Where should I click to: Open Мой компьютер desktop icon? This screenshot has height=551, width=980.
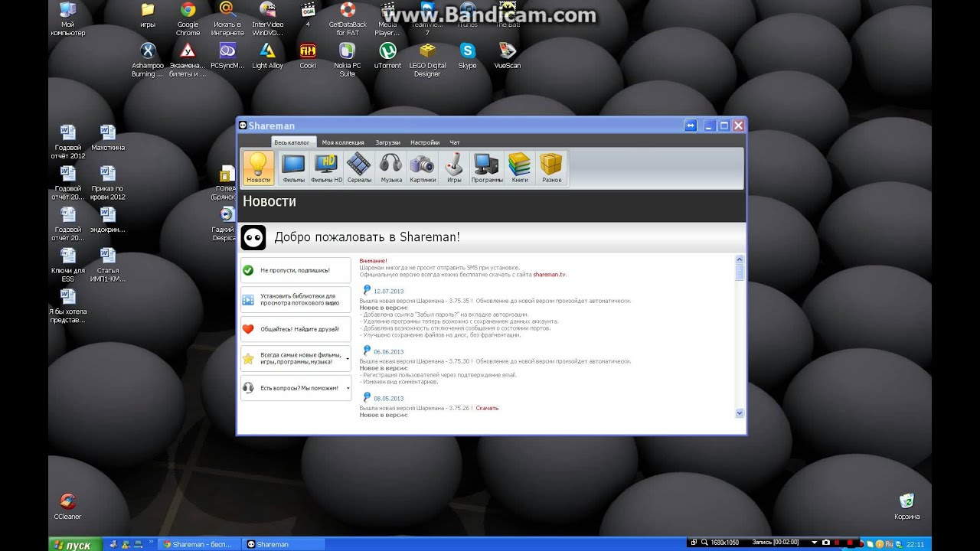click(x=67, y=19)
